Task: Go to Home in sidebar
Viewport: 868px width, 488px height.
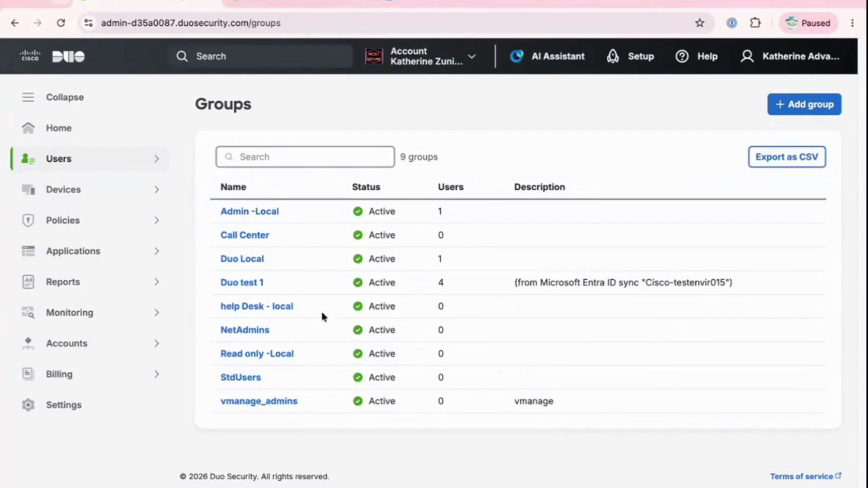Action: point(47,128)
